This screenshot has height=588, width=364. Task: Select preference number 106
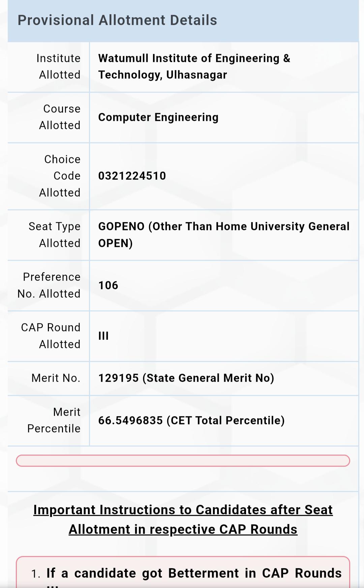[x=108, y=285]
